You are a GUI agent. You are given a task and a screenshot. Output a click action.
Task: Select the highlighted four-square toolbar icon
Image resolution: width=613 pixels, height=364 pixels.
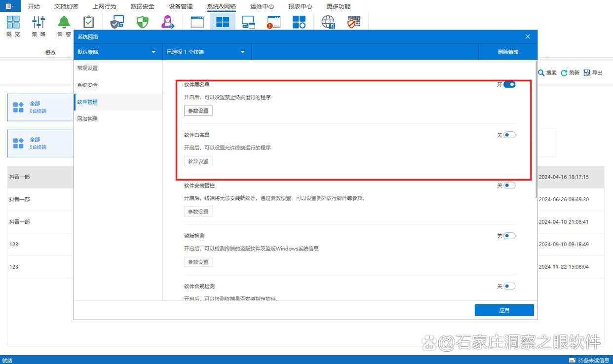(222, 21)
